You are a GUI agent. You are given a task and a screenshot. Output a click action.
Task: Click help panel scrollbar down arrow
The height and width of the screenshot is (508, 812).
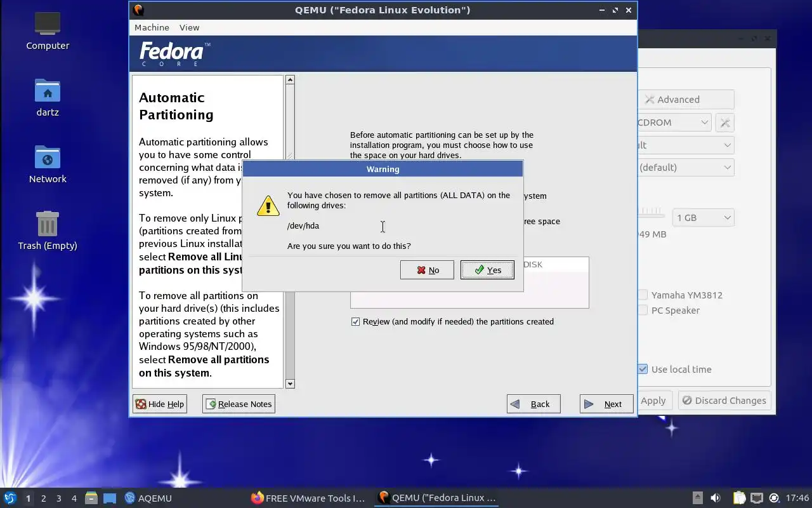tap(290, 384)
